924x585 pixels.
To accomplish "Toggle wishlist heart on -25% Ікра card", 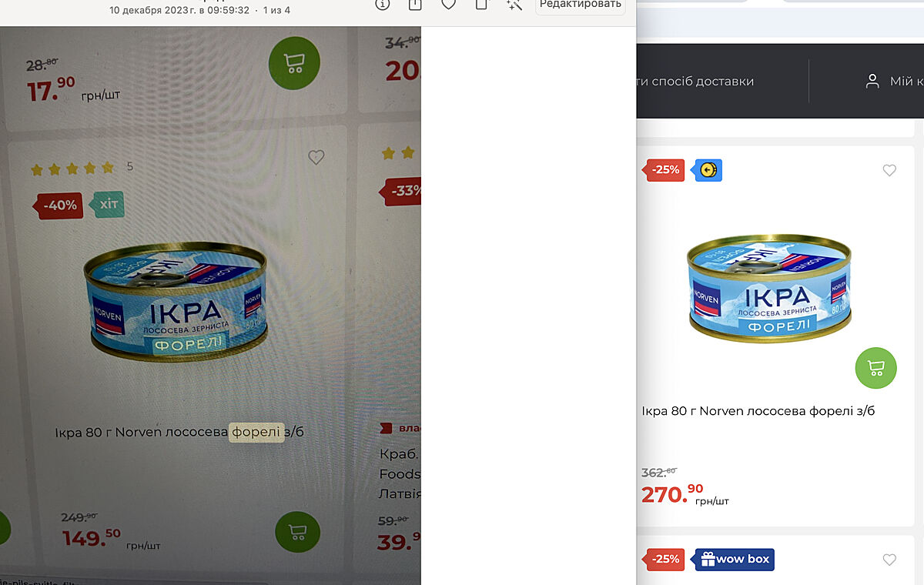I will (x=889, y=170).
